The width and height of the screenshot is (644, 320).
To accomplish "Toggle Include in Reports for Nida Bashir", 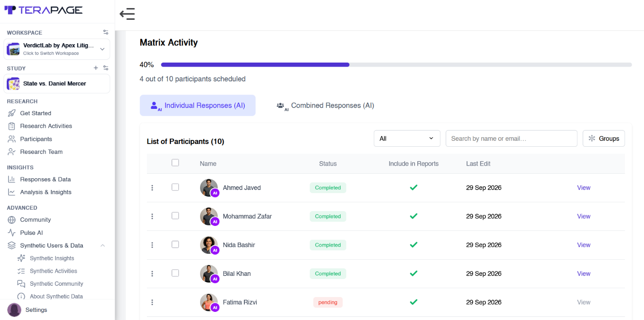I will (x=414, y=245).
